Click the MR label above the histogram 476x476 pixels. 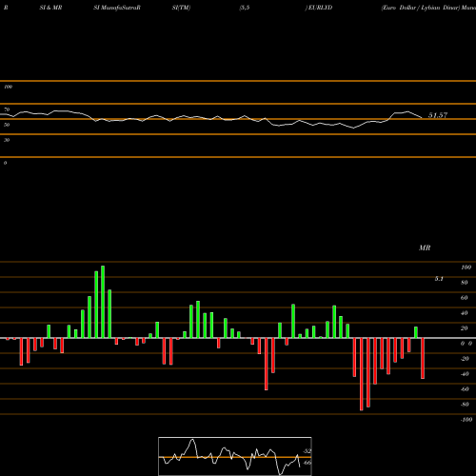pos(425,248)
